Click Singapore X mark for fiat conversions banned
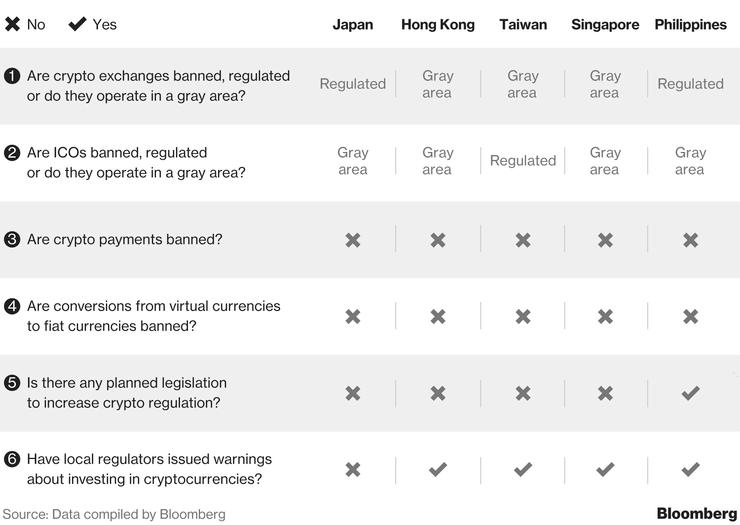Image resolution: width=740 pixels, height=525 pixels. point(605,316)
